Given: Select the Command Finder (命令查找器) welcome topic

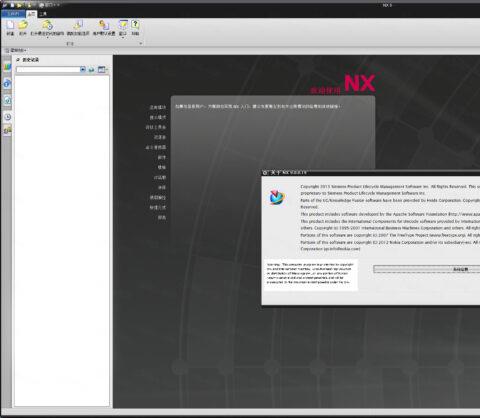Looking at the screenshot, I should pyautogui.click(x=156, y=147).
